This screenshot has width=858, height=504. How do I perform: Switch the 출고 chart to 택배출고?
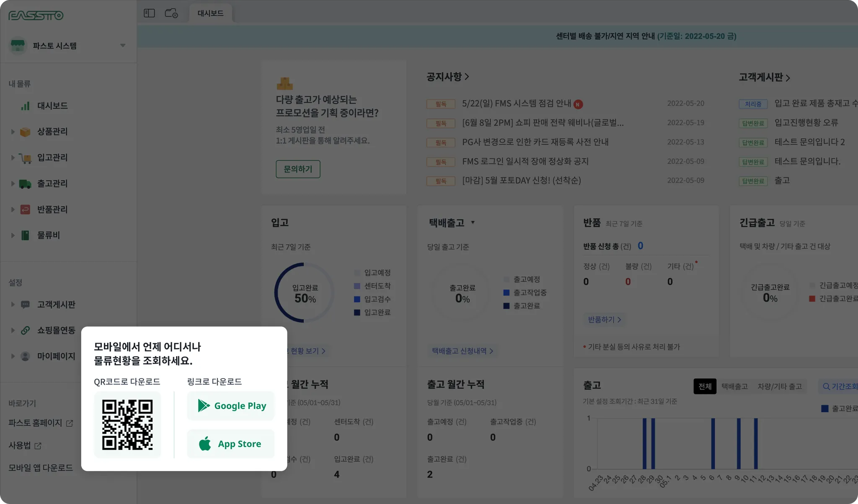click(x=734, y=386)
